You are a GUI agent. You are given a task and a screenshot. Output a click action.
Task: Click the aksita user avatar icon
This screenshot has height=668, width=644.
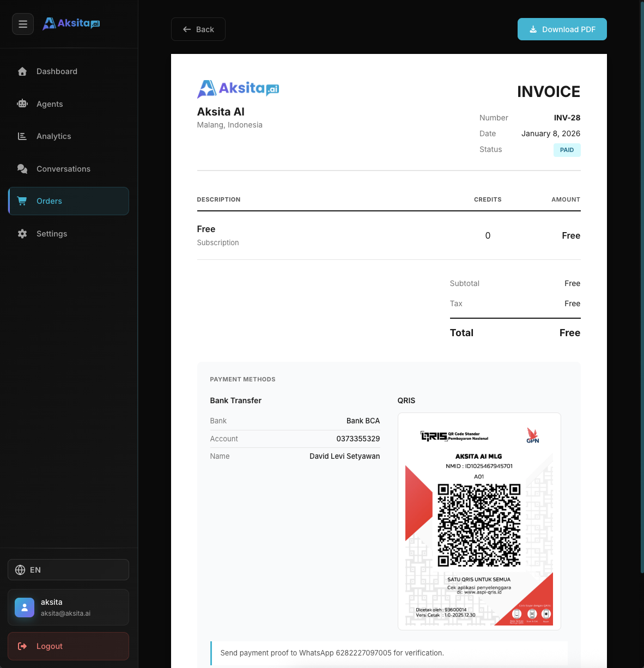pyautogui.click(x=24, y=607)
